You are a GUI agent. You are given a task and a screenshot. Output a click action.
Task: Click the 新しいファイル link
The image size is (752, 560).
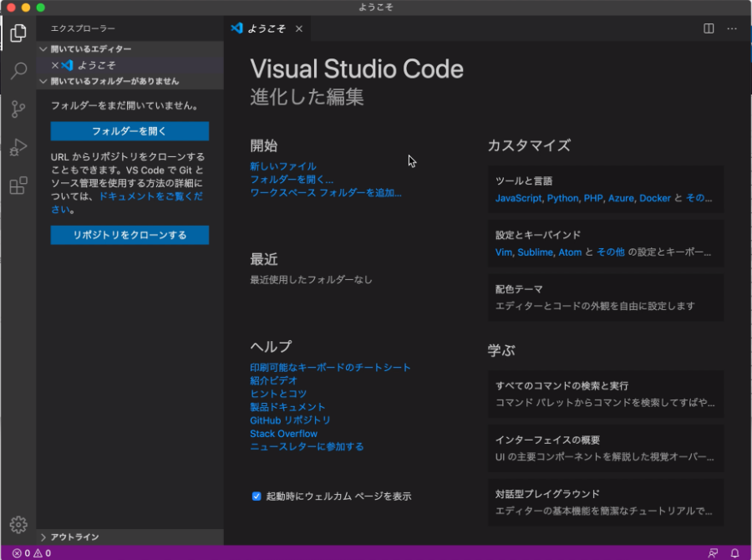[283, 166]
